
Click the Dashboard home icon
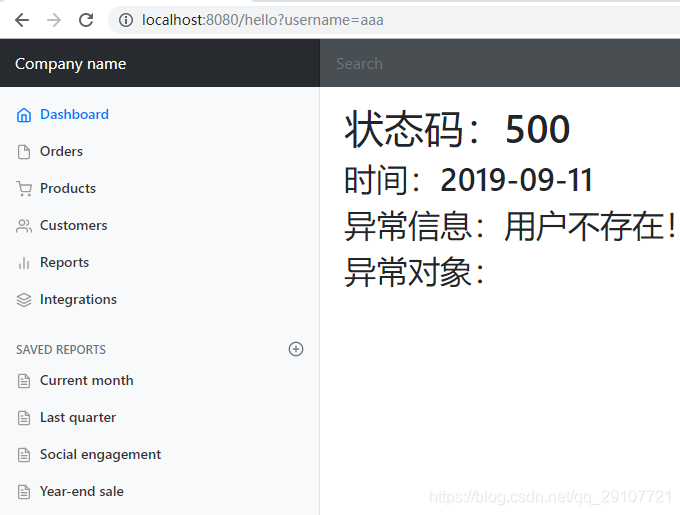point(24,115)
